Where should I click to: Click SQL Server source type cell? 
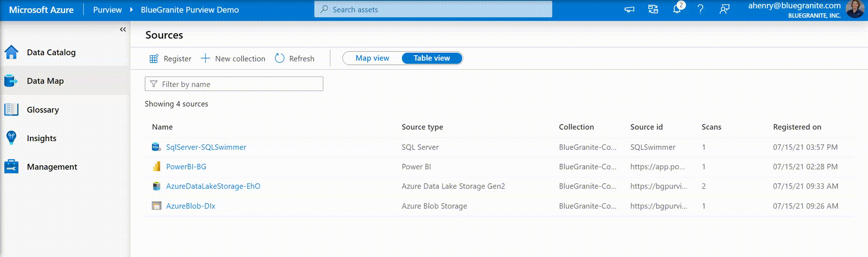point(420,147)
